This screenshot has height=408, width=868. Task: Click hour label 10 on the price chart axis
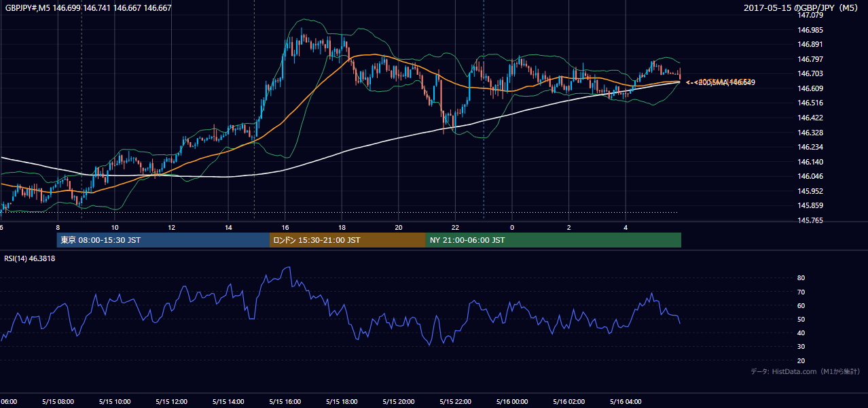(115, 227)
